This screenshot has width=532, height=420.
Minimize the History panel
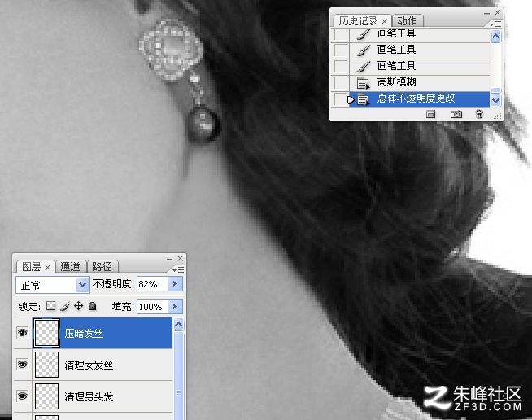487,13
